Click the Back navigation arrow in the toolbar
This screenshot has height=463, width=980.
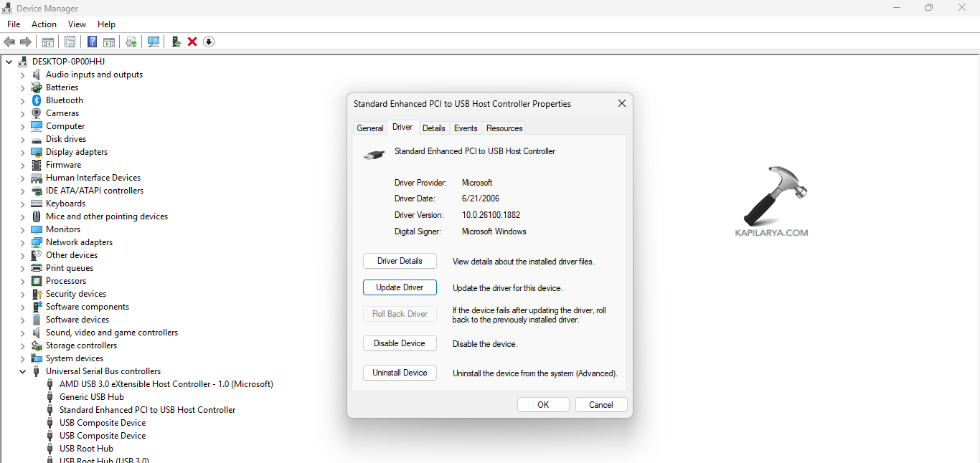pos(9,42)
